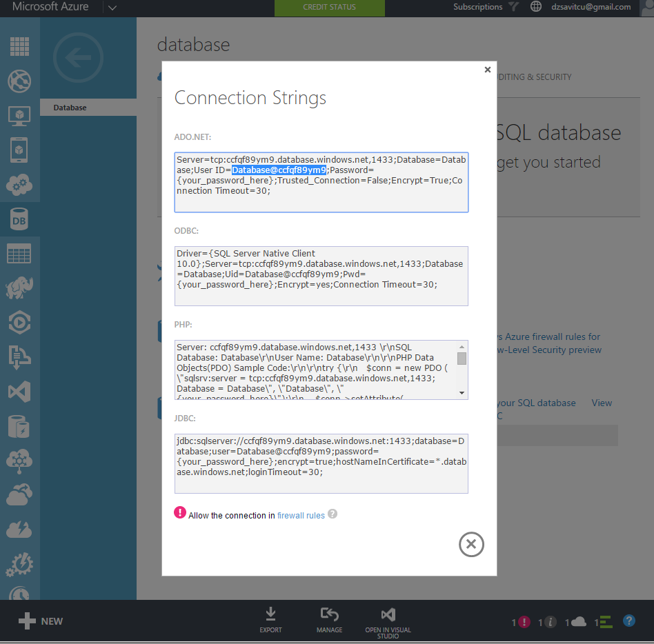Click the PHP box scrollbar thumb
Screen dimensions: 654x644
[x=462, y=359]
